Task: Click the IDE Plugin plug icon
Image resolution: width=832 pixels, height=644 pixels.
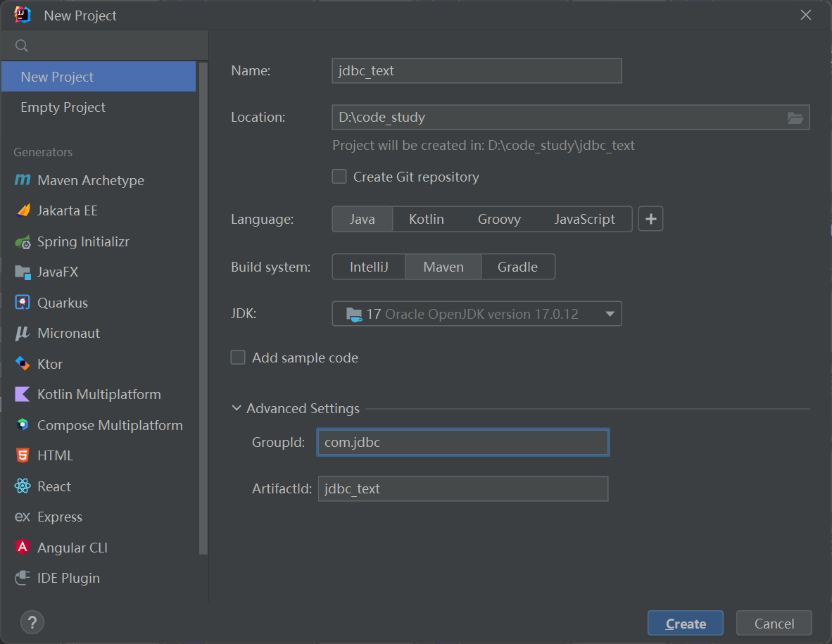Action: (x=23, y=578)
